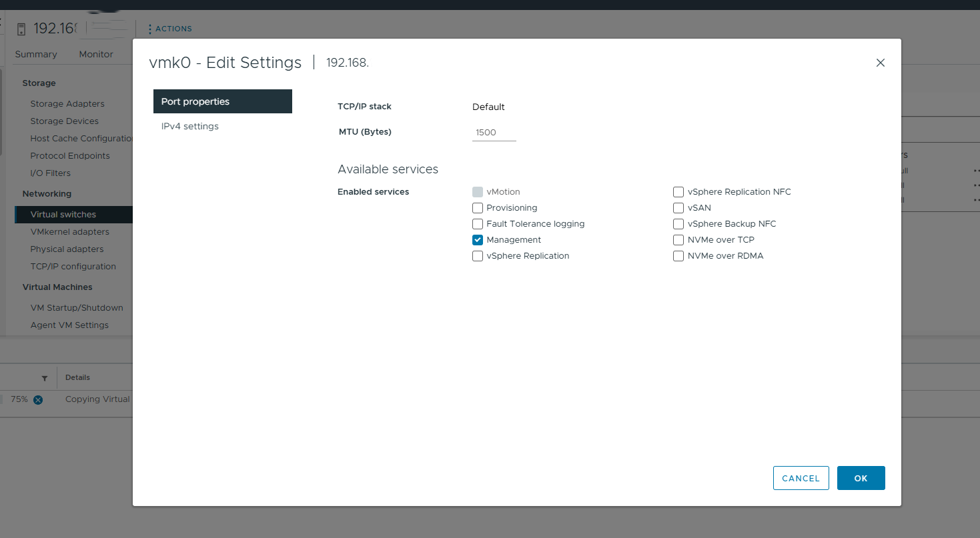The width and height of the screenshot is (980, 538).
Task: Check the vSphere Replication NFC option
Action: pos(678,192)
